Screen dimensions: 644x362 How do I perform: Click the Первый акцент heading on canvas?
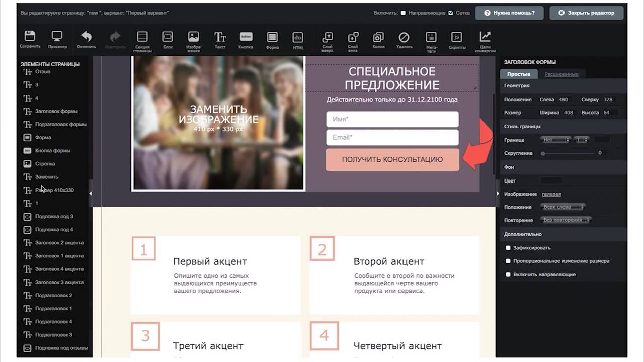210,261
